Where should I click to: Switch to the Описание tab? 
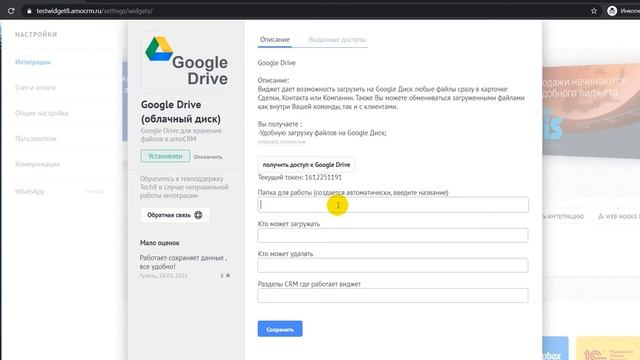click(x=275, y=40)
